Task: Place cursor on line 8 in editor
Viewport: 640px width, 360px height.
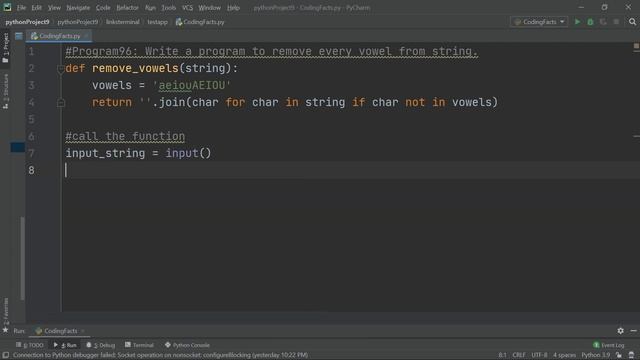Action: coord(351,170)
